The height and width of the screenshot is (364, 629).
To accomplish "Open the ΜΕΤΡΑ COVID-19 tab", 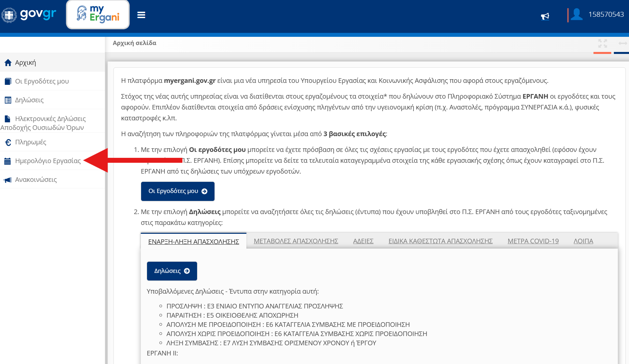I will tap(533, 241).
